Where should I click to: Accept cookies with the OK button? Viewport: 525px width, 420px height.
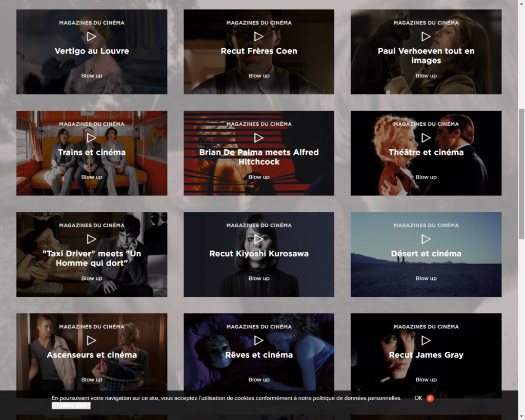[x=418, y=398]
